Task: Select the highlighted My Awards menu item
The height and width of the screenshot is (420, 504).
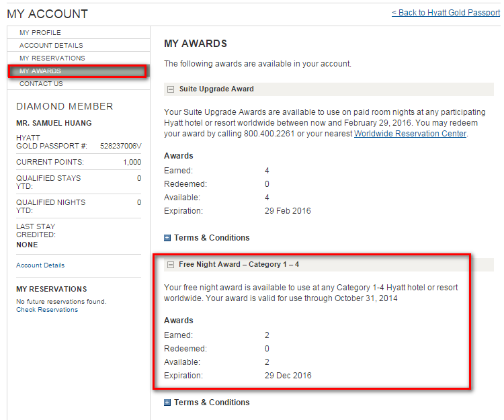Action: coord(40,71)
